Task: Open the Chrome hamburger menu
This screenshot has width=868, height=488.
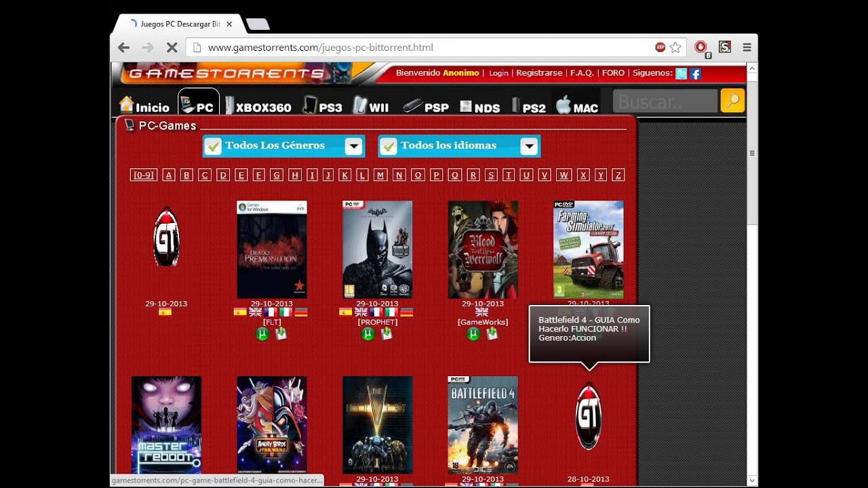Action: (747, 47)
